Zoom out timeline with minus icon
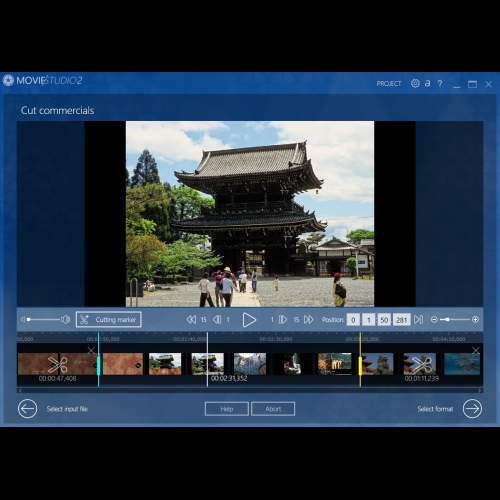The width and height of the screenshot is (500, 500). [434, 320]
